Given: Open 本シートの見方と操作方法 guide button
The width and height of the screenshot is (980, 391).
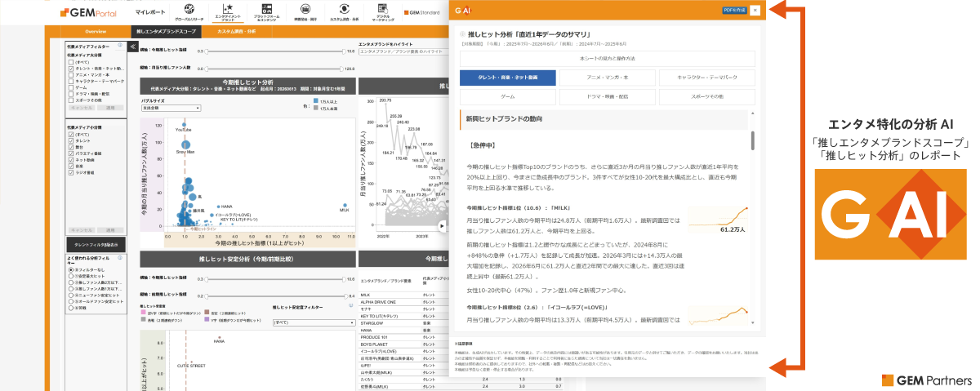Looking at the screenshot, I should point(608,59).
